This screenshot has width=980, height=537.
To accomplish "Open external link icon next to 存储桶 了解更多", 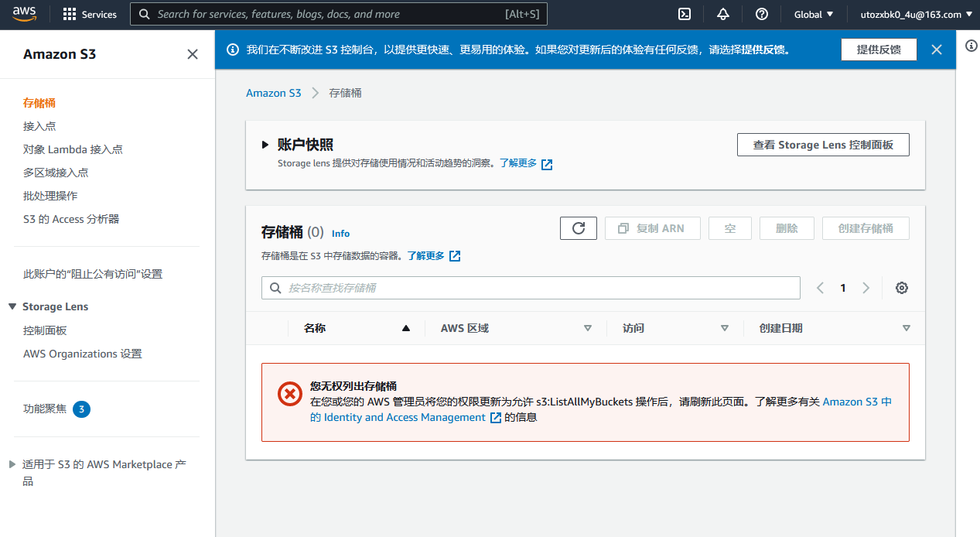I will coord(455,256).
